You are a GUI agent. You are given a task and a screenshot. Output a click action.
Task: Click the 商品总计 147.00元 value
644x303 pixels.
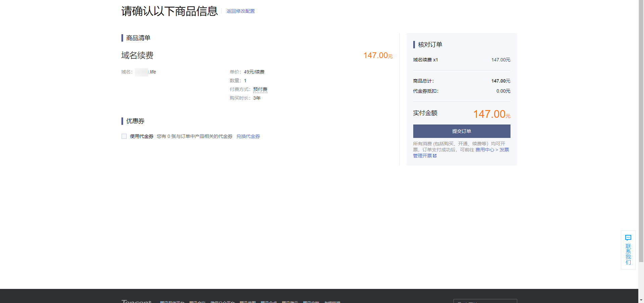[501, 81]
